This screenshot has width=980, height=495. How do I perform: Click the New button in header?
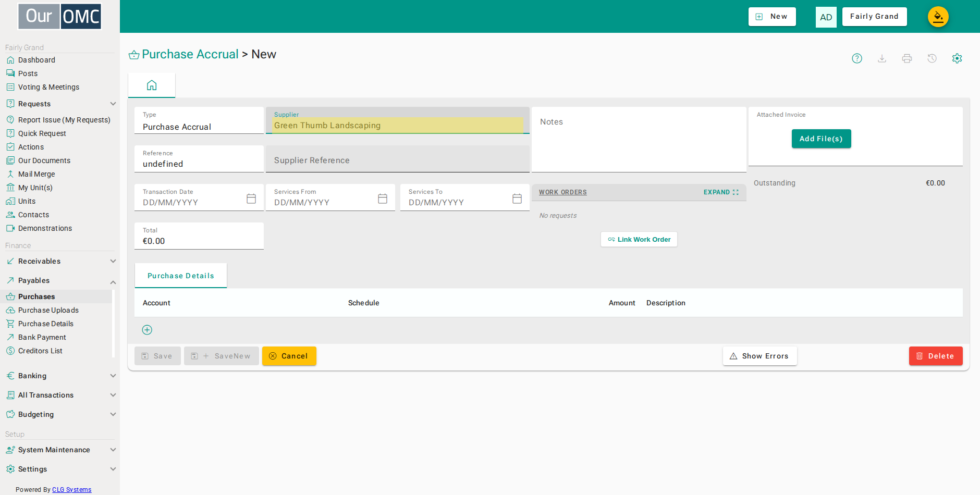pos(772,17)
